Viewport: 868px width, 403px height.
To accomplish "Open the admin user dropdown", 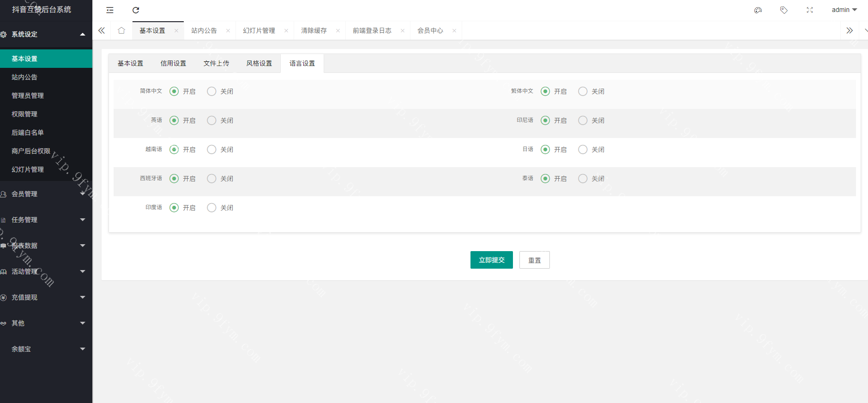I will pyautogui.click(x=844, y=10).
